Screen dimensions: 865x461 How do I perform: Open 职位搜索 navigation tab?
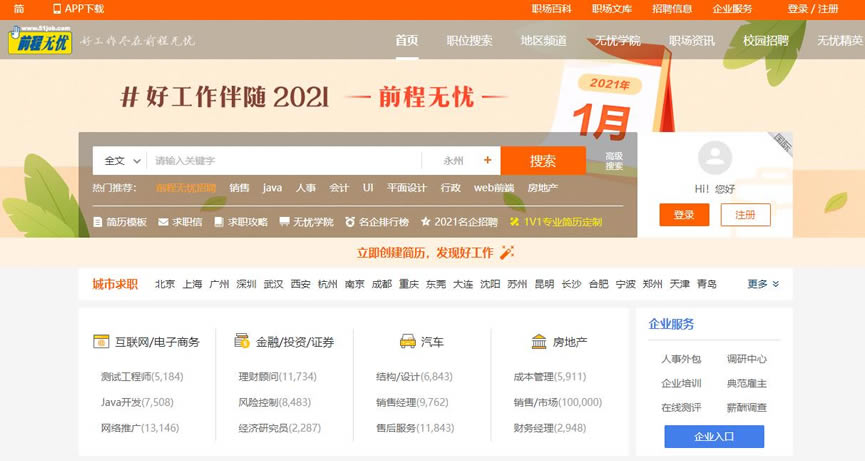coord(469,41)
